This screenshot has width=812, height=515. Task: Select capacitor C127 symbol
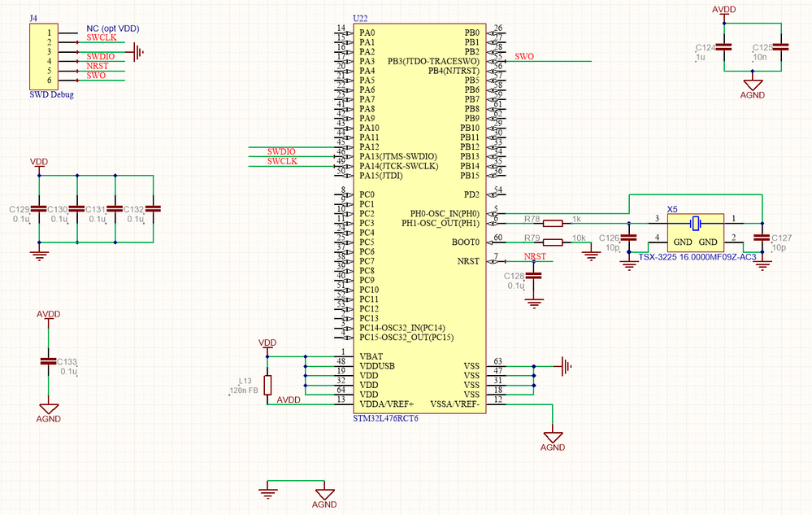point(762,238)
